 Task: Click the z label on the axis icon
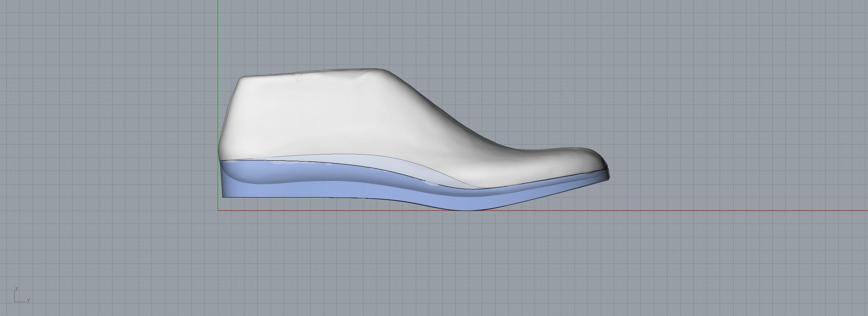coord(16,289)
